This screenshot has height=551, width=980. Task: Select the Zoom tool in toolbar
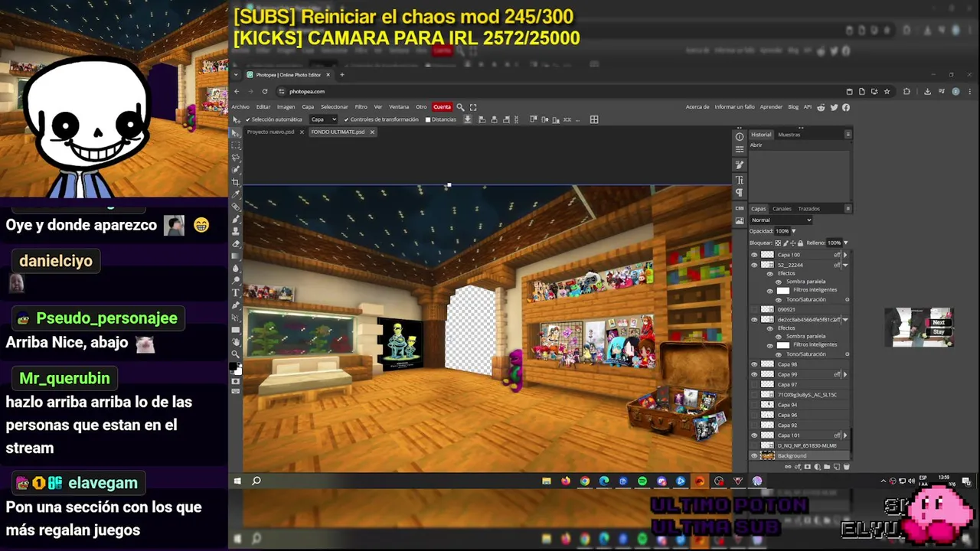(236, 354)
